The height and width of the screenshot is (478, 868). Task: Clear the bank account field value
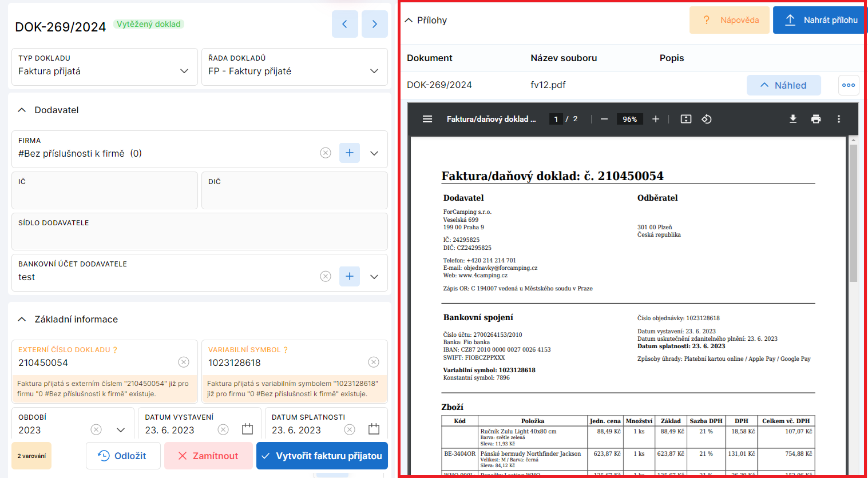[x=326, y=276]
